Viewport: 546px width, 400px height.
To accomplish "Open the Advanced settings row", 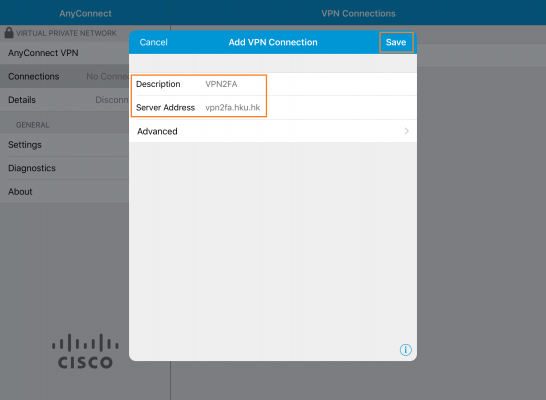I will click(273, 131).
